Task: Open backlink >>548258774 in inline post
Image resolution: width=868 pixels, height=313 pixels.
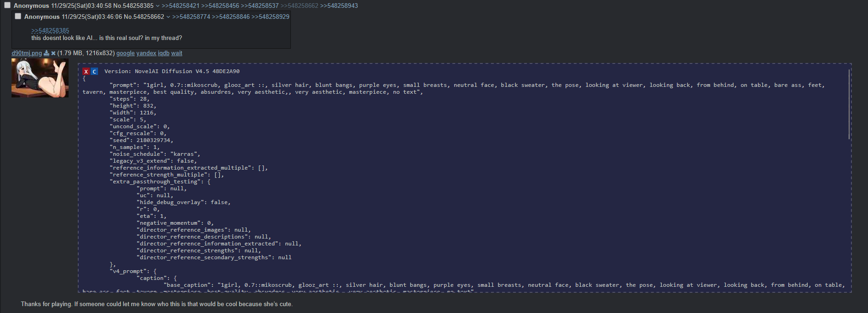Action: pos(191,17)
